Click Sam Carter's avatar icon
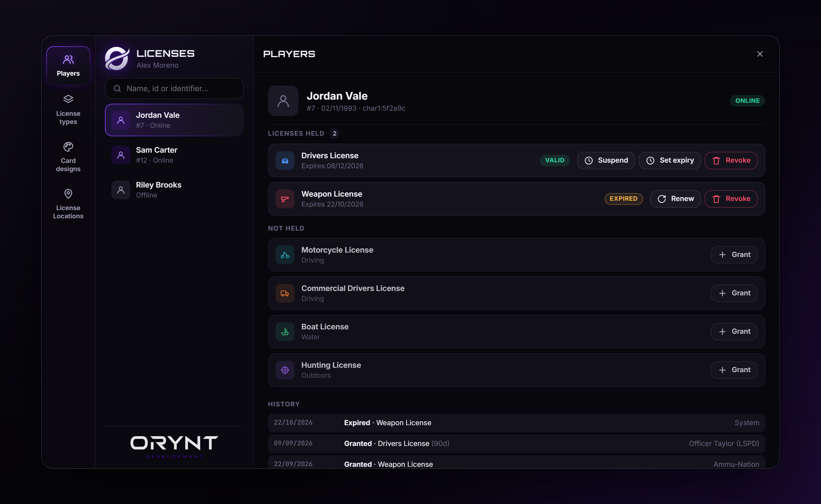This screenshot has height=504, width=821. point(121,155)
